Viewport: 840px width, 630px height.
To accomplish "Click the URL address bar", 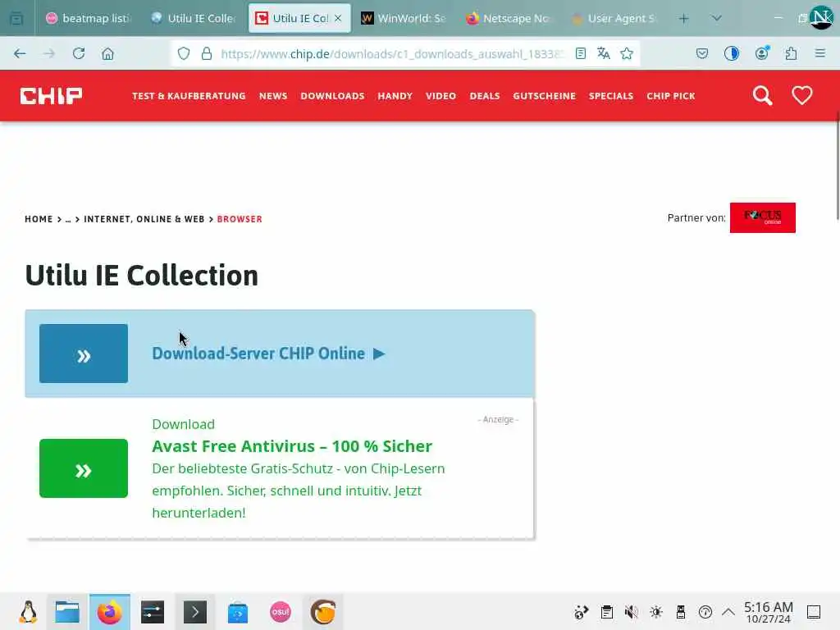I will 391,53.
